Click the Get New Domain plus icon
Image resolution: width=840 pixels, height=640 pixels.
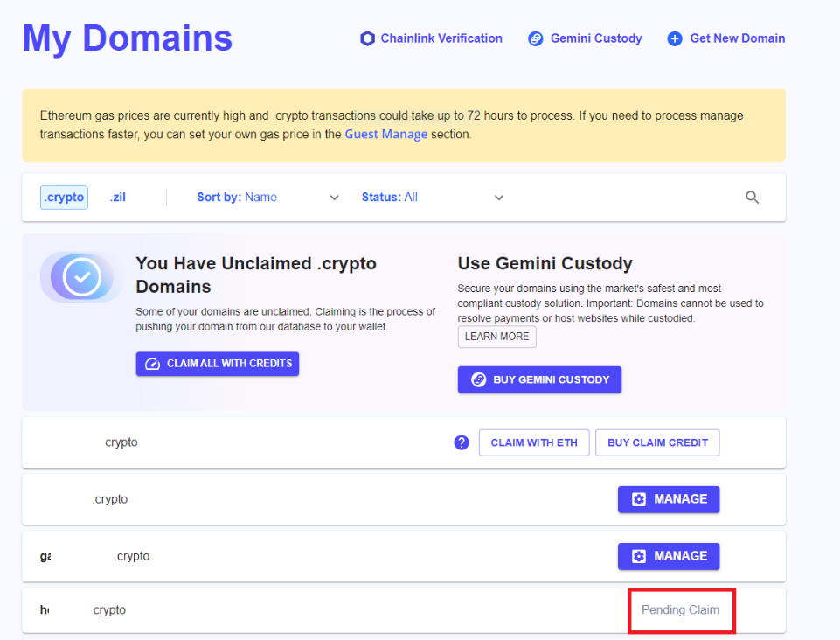(x=675, y=38)
